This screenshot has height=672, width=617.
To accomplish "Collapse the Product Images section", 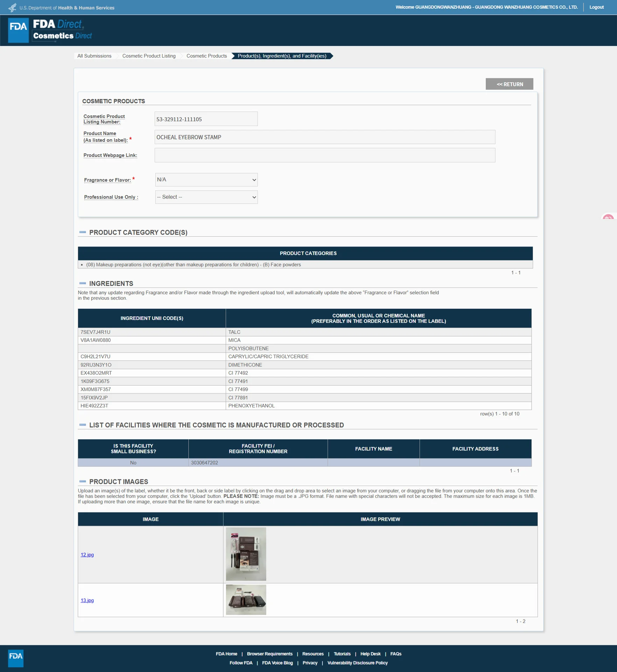I will [x=83, y=481].
